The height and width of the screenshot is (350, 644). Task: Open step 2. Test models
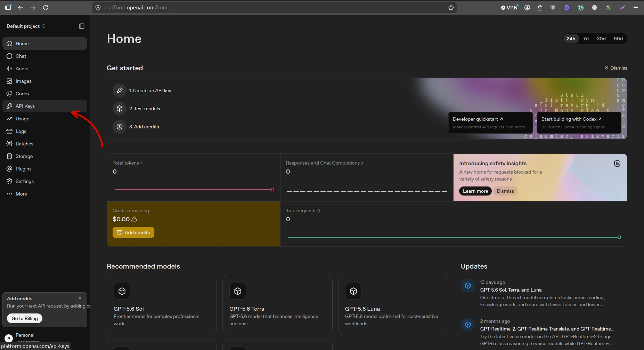pyautogui.click(x=145, y=109)
